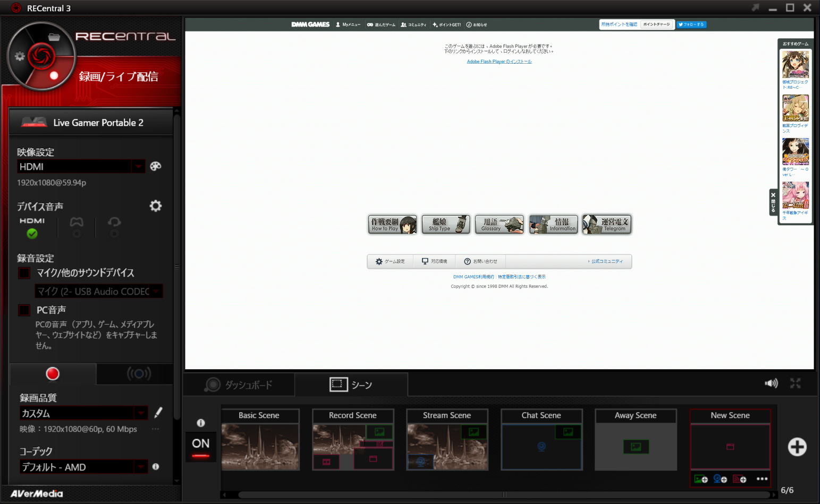Screen dimensions: 820x504
Task: Select the Chat Scene thumbnail
Action: click(541, 446)
